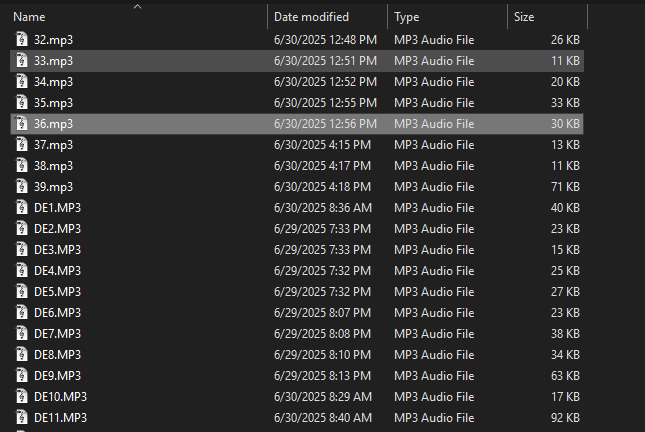Sort by Date modified column header

[311, 17]
